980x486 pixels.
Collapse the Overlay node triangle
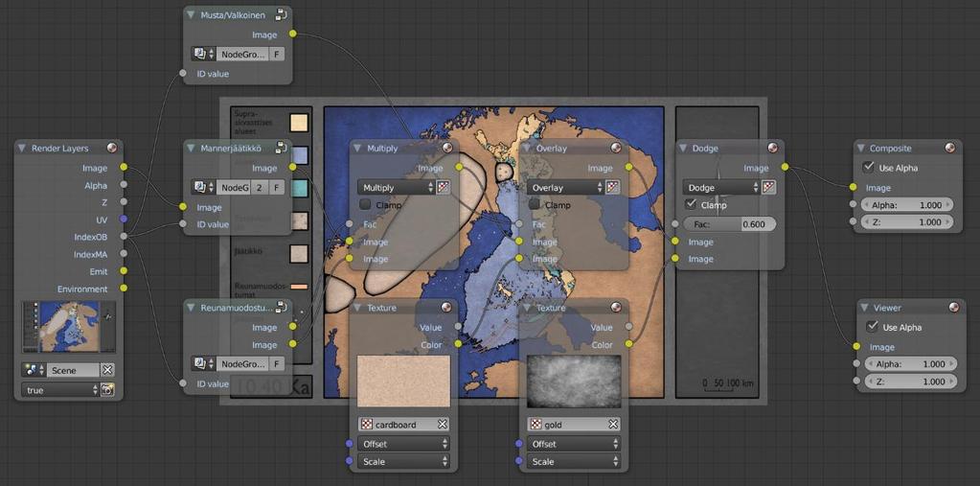(528, 149)
